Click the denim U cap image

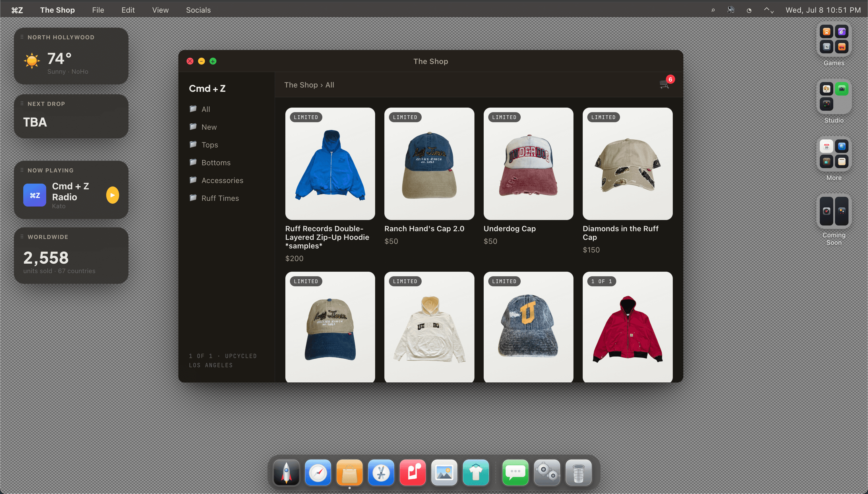click(528, 327)
